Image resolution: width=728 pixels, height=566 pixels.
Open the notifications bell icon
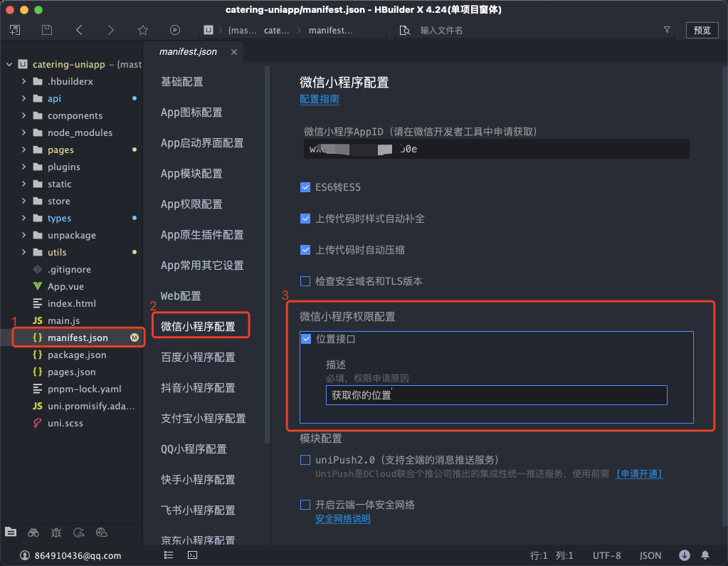coord(705,555)
